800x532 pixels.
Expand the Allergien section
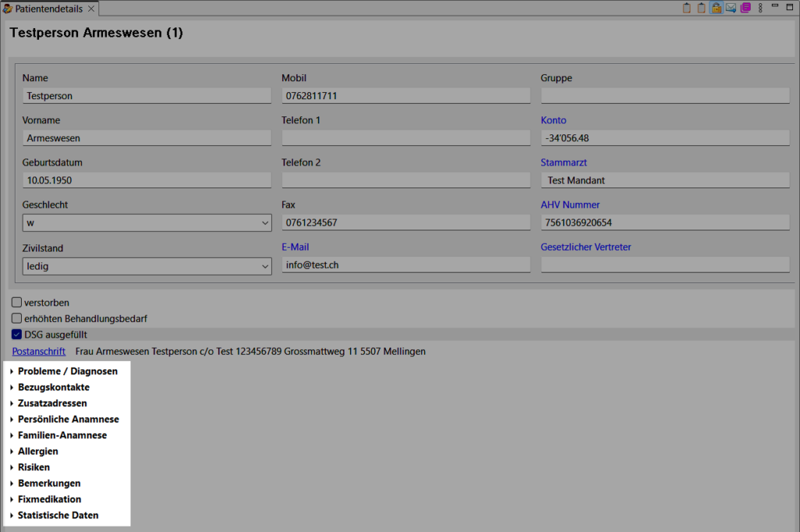point(37,451)
